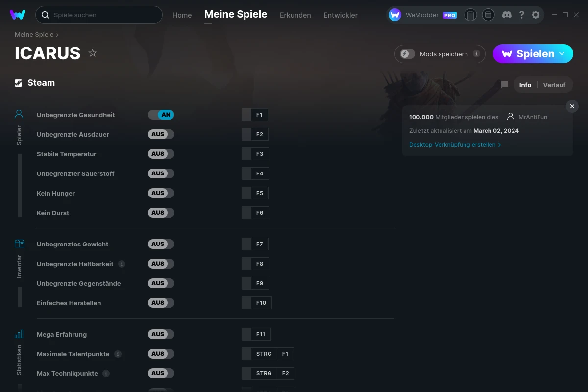The image size is (588, 392).
Task: Click the F3 hotkey button
Action: click(x=255, y=154)
